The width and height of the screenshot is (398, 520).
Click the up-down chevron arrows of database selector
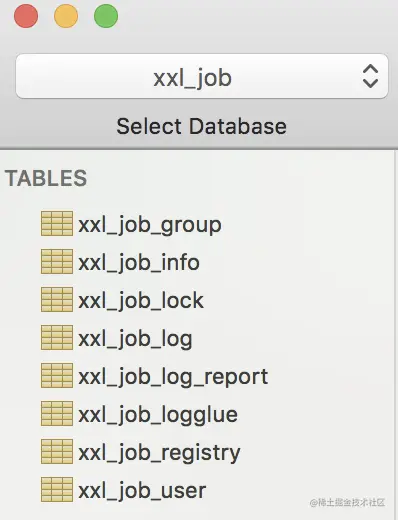click(370, 76)
